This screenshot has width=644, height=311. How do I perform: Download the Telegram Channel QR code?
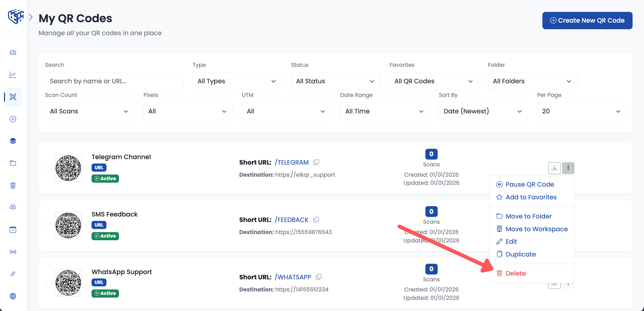coord(554,168)
